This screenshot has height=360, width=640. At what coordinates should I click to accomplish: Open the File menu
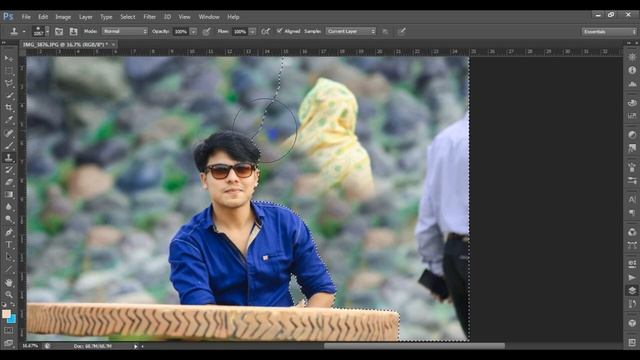coord(26,17)
